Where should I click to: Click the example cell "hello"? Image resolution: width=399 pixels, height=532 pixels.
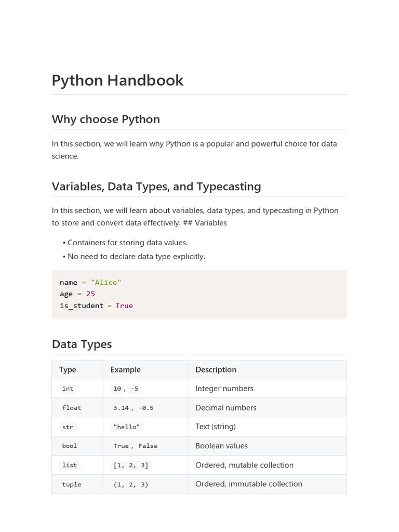click(145, 427)
